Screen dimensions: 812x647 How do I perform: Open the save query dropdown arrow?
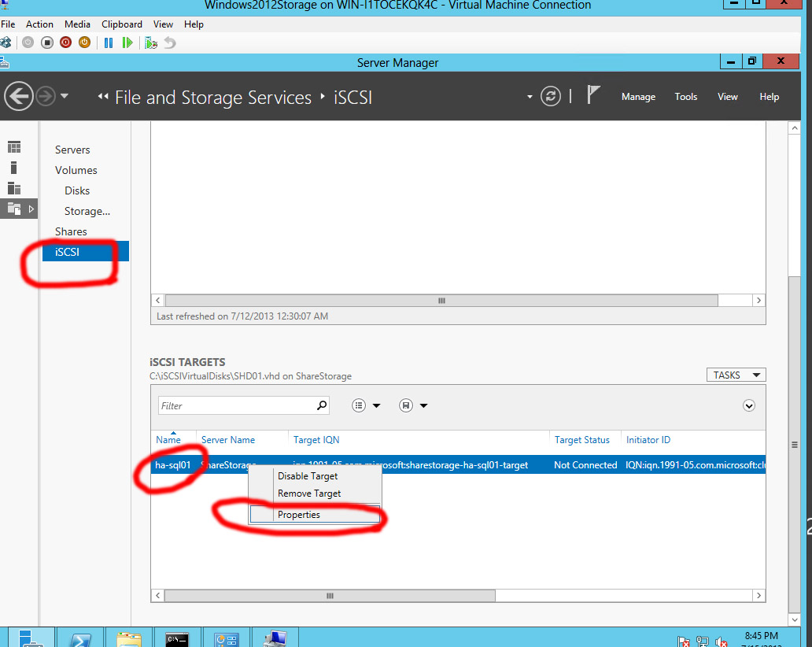point(423,405)
